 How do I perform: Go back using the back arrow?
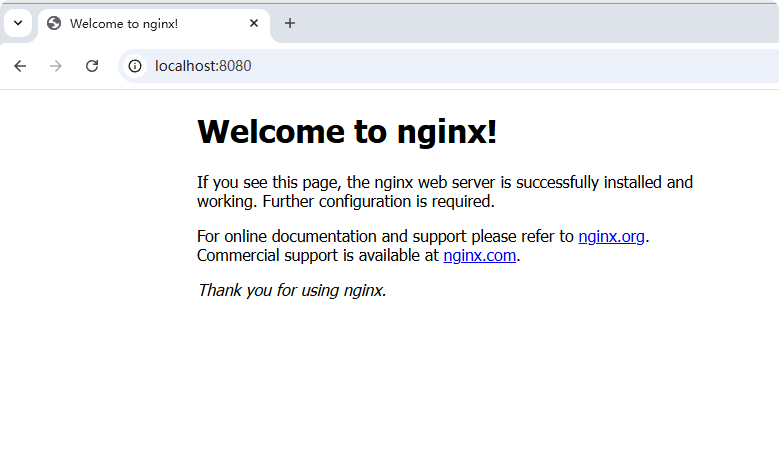coord(20,66)
